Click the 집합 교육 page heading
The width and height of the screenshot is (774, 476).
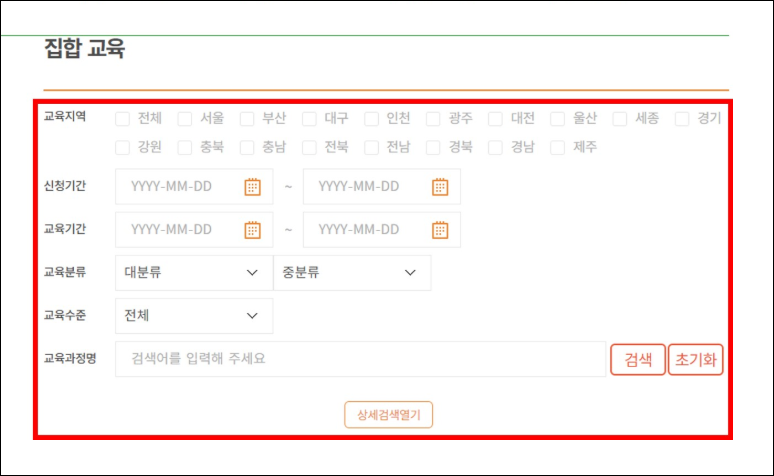pos(84,48)
